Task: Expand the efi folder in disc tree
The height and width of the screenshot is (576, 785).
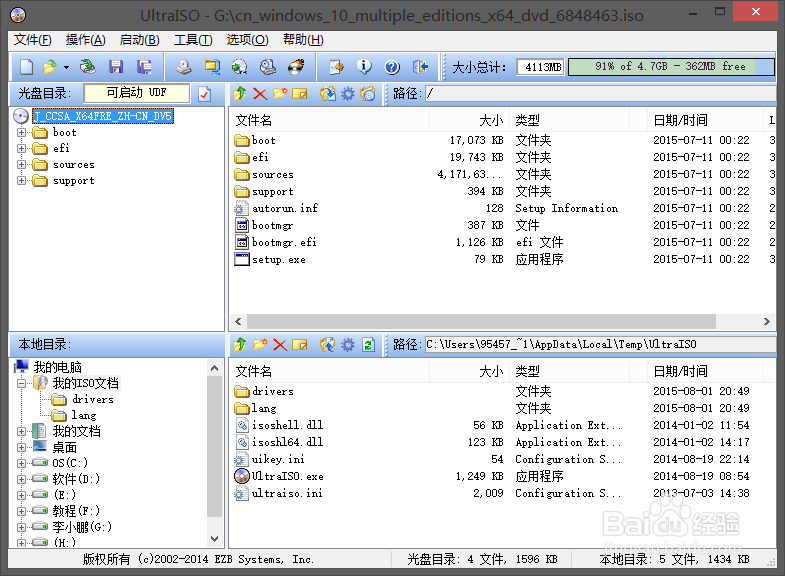Action: point(21,148)
